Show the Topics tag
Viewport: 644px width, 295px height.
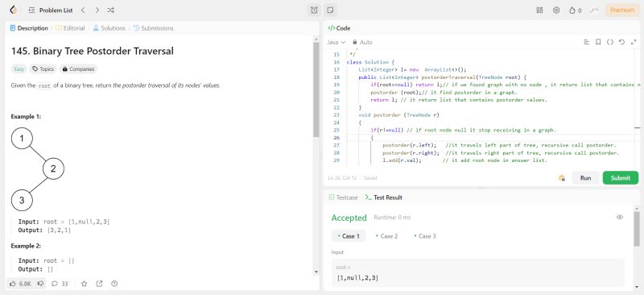(x=43, y=69)
